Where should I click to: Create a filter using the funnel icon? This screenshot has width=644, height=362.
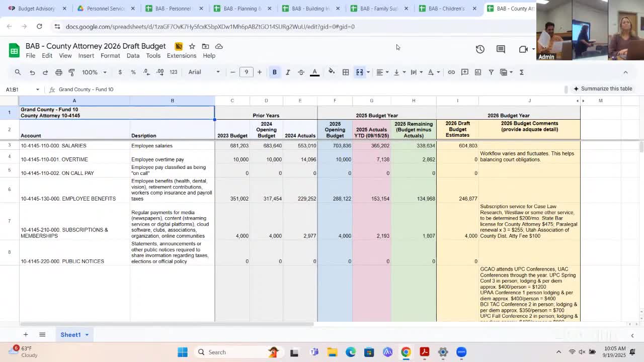click(491, 72)
